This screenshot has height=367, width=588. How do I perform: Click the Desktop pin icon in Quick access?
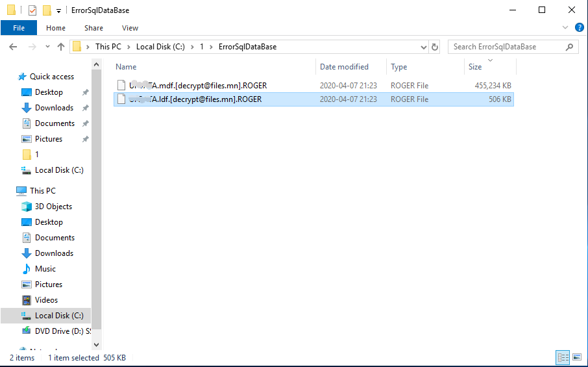(86, 92)
